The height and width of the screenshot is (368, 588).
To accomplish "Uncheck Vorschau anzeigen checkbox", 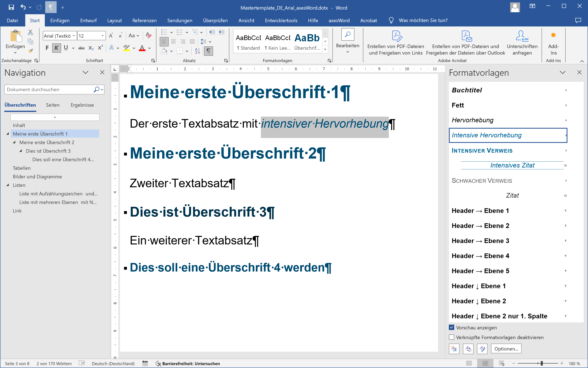I will [452, 327].
